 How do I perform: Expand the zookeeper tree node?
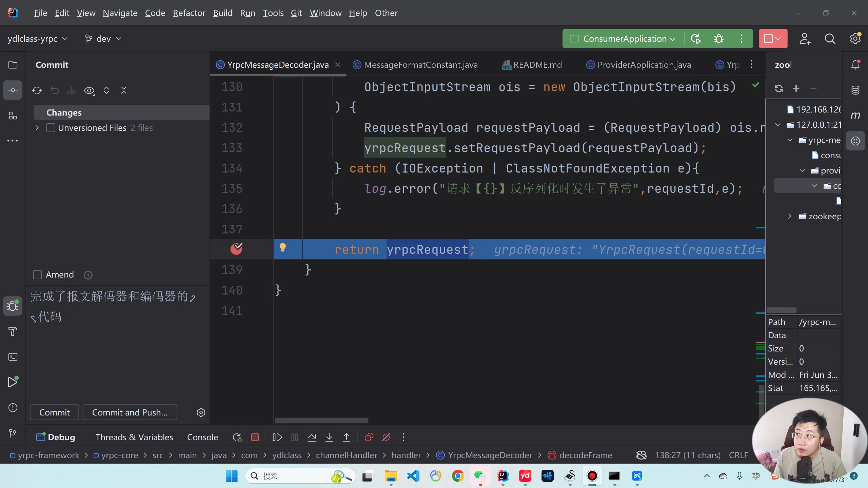(790, 216)
